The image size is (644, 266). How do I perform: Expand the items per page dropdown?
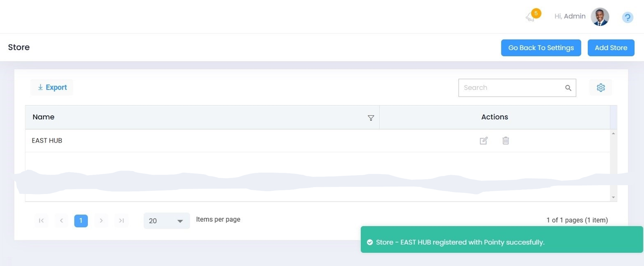point(167,221)
